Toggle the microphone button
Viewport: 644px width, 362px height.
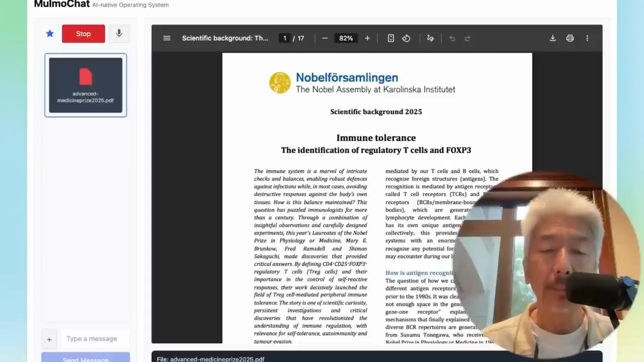tap(119, 34)
